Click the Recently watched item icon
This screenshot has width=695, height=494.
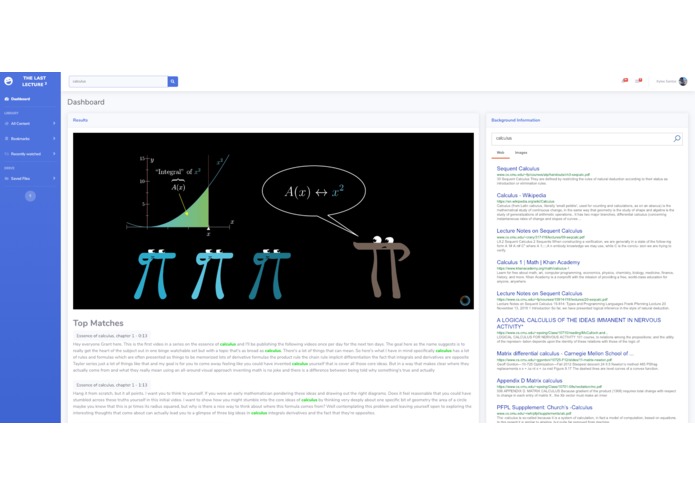click(7, 154)
